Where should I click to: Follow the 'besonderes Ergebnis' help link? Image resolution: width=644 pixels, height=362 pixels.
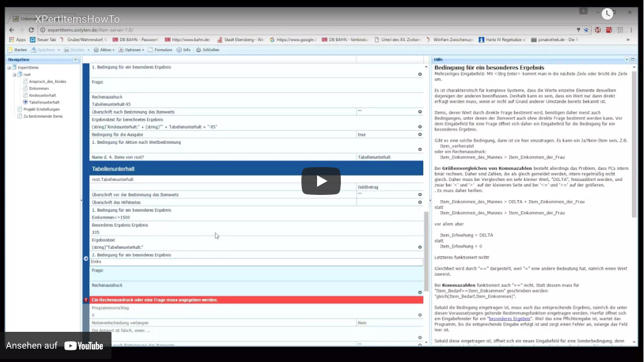click(x=509, y=318)
